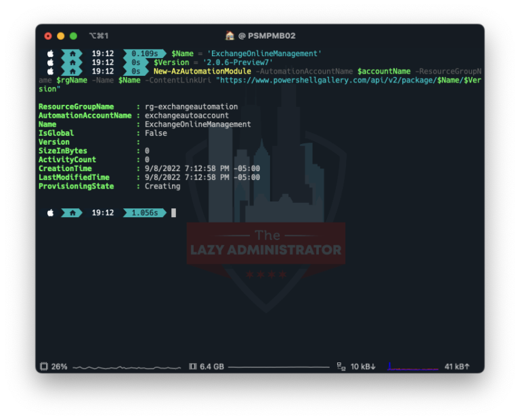Click the red close window button
Screen dimensions: 520x420
pyautogui.click(x=48, y=36)
